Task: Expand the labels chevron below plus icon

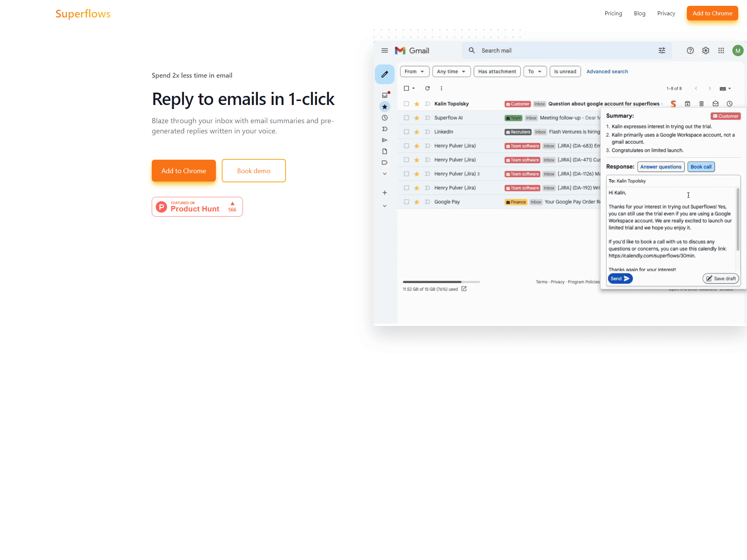Action: (384, 206)
